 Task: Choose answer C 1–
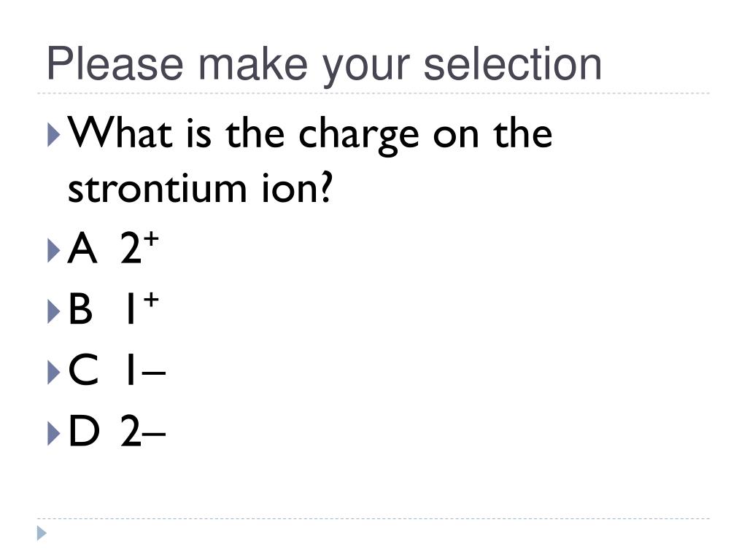point(117,370)
